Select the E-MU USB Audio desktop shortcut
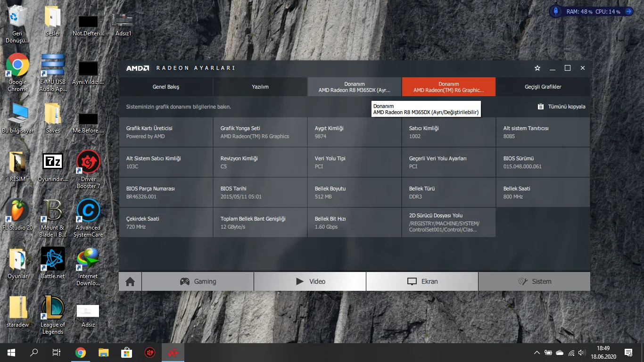This screenshot has height=362, width=644. pyautogui.click(x=53, y=73)
